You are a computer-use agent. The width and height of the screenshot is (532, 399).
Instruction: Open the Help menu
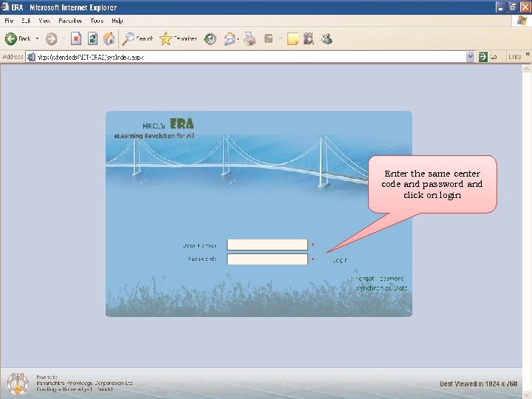tap(117, 21)
